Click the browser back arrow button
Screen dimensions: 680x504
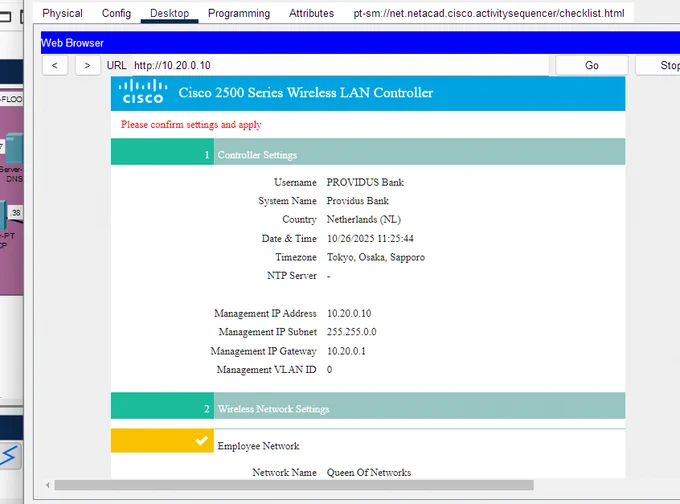coord(54,65)
